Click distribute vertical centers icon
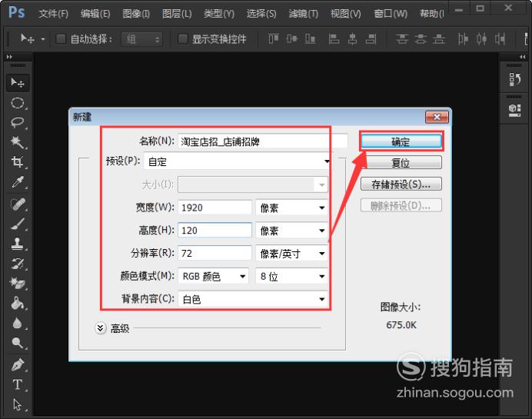This screenshot has width=532, height=419. point(421,38)
